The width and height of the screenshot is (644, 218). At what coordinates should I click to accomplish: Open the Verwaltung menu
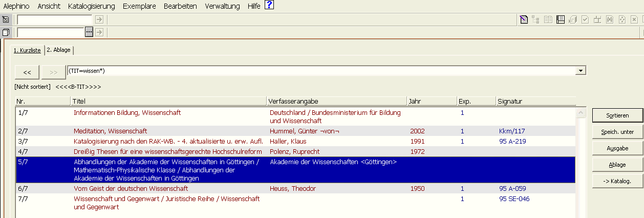pyautogui.click(x=222, y=6)
